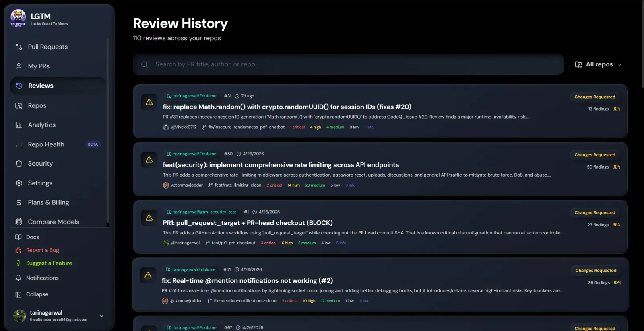The image size is (644, 331).
Task: Click '5 medium' tag on PR1 card
Action: point(307,243)
